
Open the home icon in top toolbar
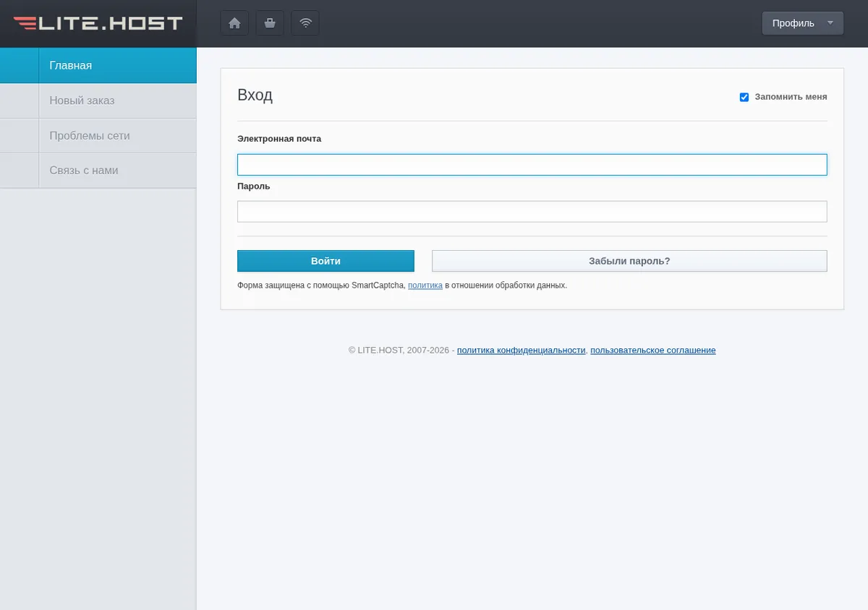tap(234, 23)
